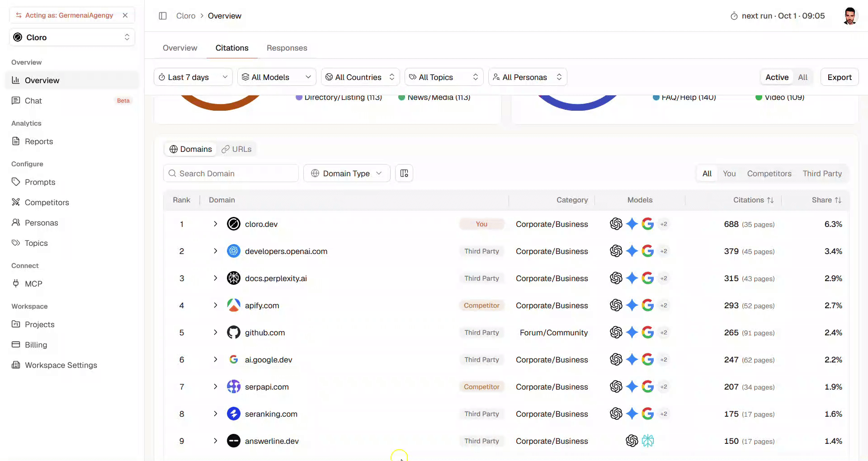Switch to the Responses tab
The height and width of the screenshot is (461, 868).
coord(287,48)
